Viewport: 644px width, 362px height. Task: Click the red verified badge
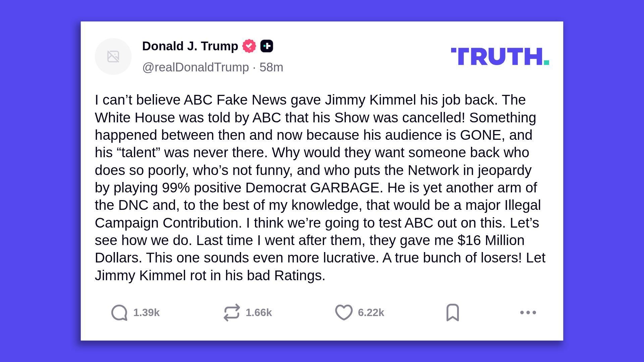[x=249, y=46]
